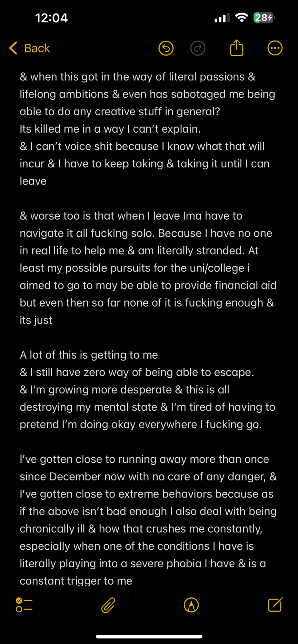The width and height of the screenshot is (298, 644).
Task: Tap the undo arrow icon
Action: pyautogui.click(x=166, y=48)
